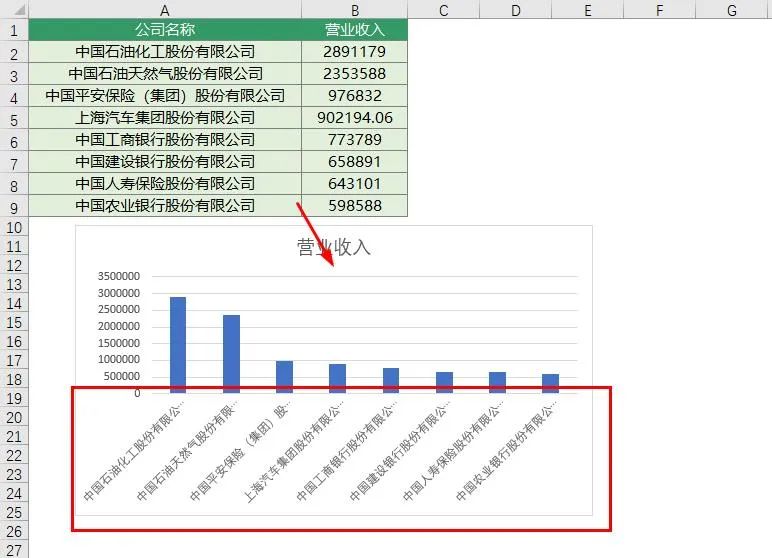The width and height of the screenshot is (772, 558).
Task: Click the rotated axis label 中国石油化工股份有限公…
Action: pos(133,450)
